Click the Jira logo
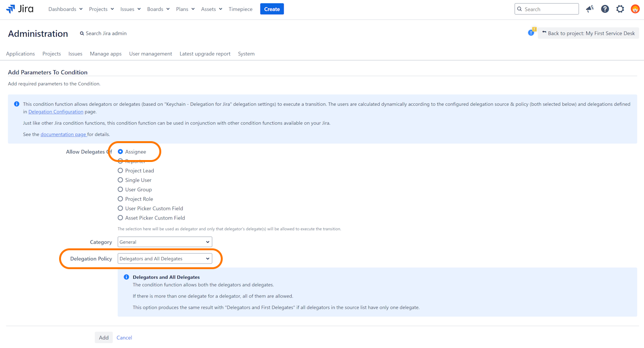The image size is (644, 348). coord(19,9)
